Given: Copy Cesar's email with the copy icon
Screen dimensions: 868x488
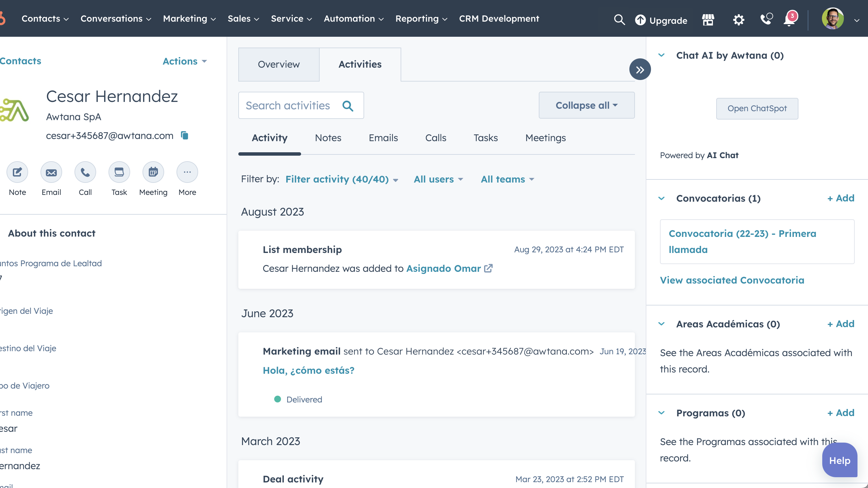Looking at the screenshot, I should point(184,135).
